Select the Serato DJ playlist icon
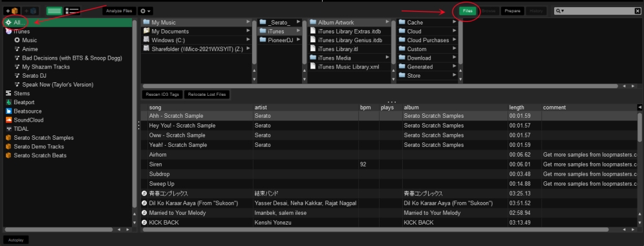 tap(17, 76)
